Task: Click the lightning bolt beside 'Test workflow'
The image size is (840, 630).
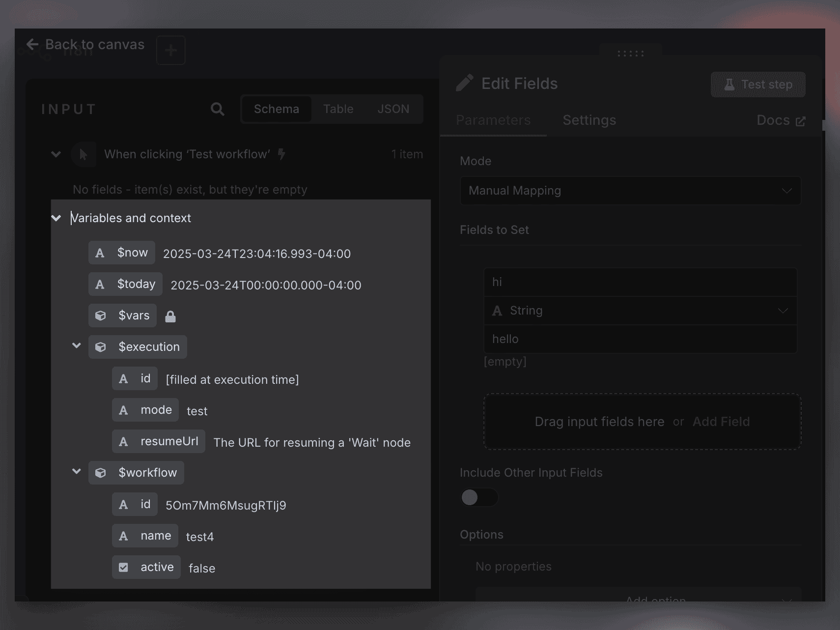Action: [281, 154]
